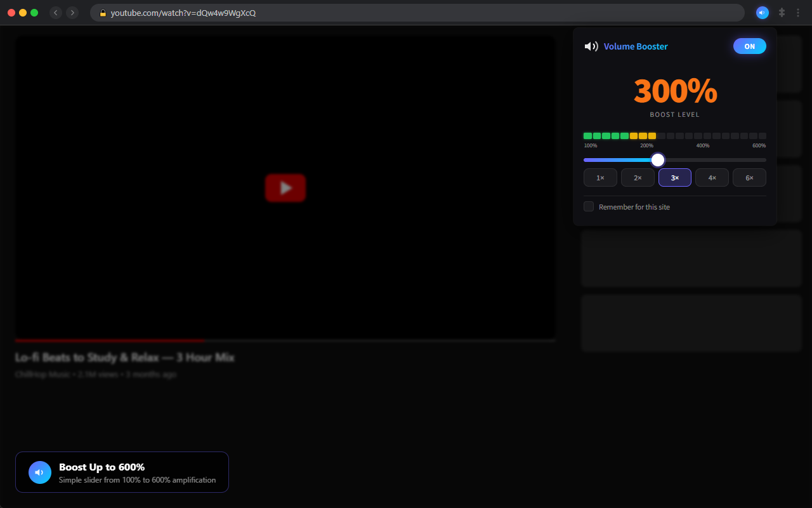The width and height of the screenshot is (812, 508).
Task: Click the ChillHop Music channel info line
Action: coord(96,374)
